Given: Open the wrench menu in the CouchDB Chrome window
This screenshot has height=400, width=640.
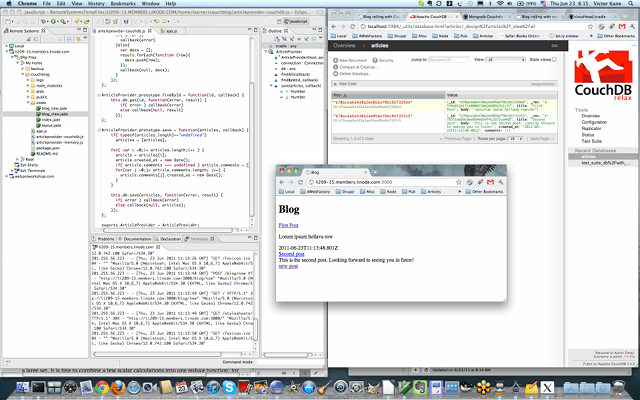Looking at the screenshot, I should tap(632, 27).
